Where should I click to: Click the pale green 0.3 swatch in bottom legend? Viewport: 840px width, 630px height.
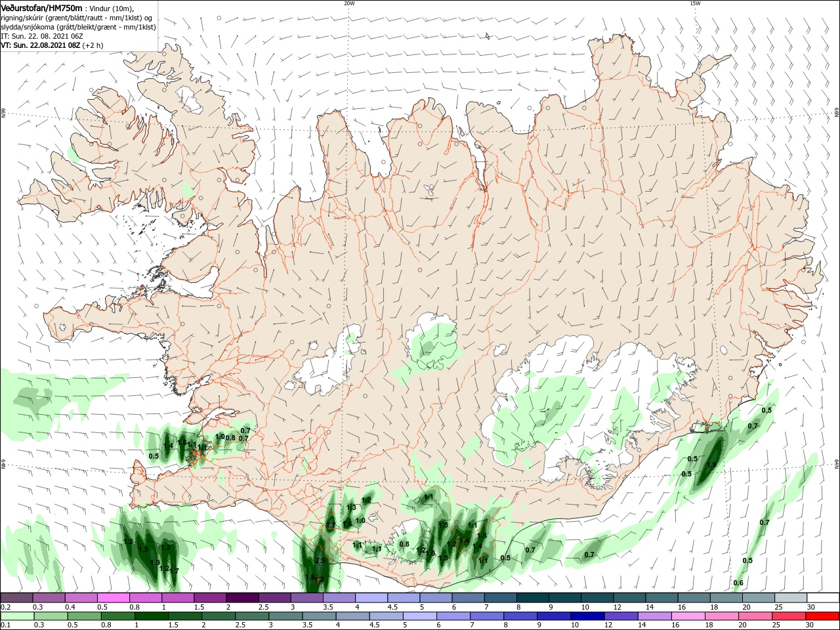pos(51,616)
